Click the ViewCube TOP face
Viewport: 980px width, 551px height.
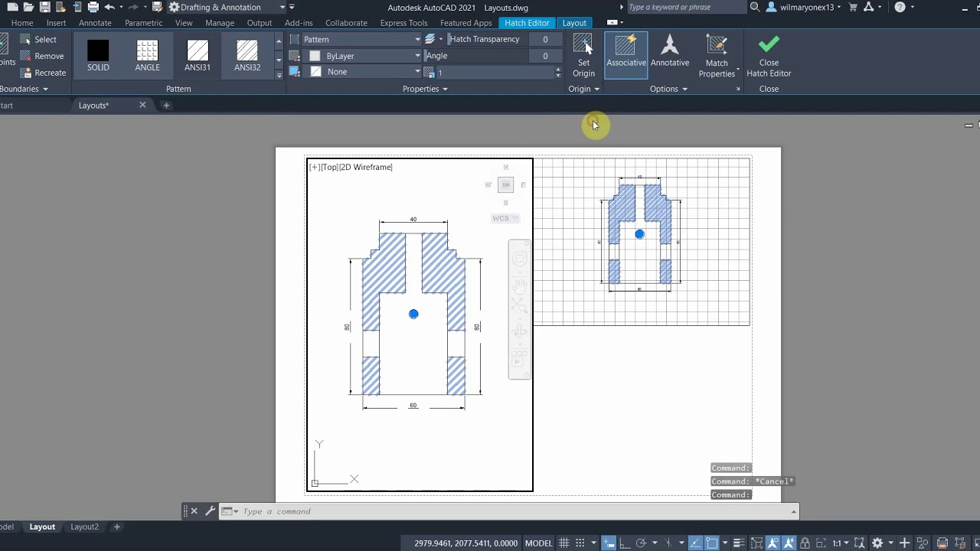pyautogui.click(x=505, y=184)
